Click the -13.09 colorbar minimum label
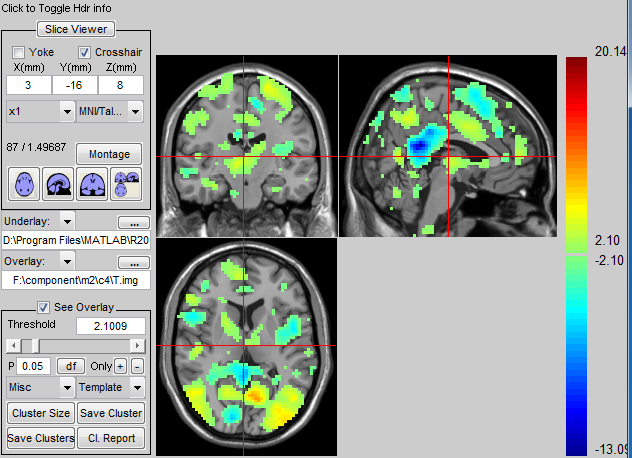 611,449
